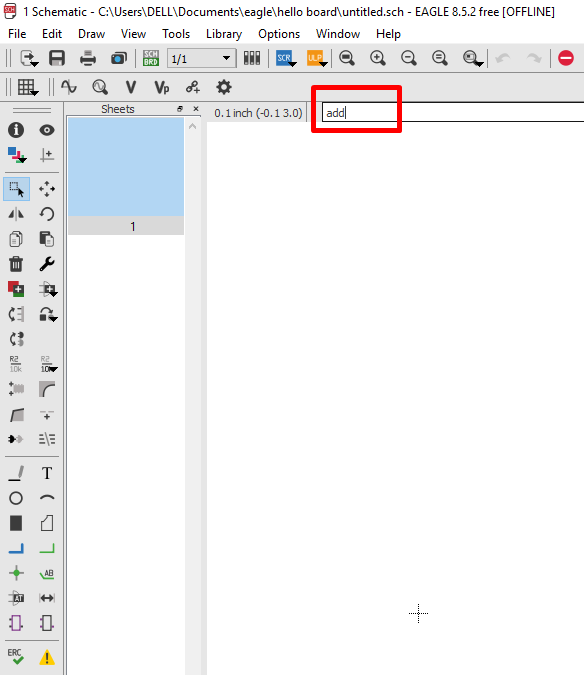Select the Group selection tool
Screen dimensions: 584x675
point(17,189)
